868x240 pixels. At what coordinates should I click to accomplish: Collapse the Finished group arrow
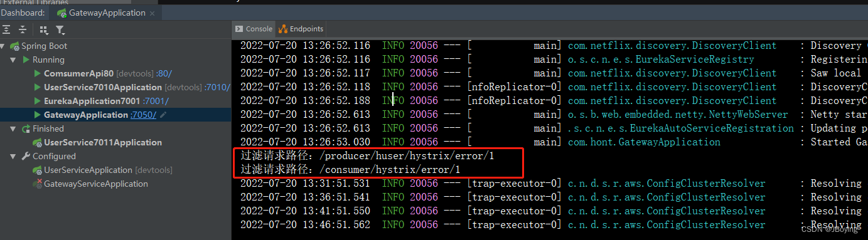point(13,128)
